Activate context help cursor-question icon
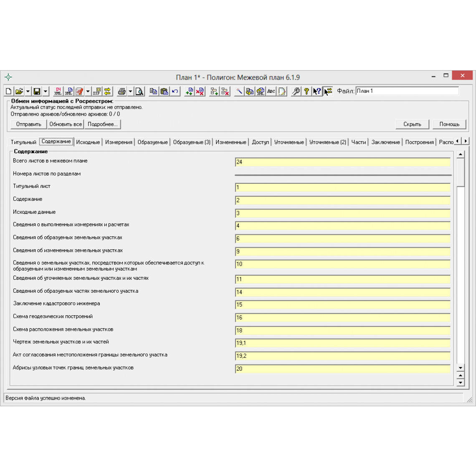Image resolution: width=476 pixels, height=476 pixels. pyautogui.click(x=317, y=91)
